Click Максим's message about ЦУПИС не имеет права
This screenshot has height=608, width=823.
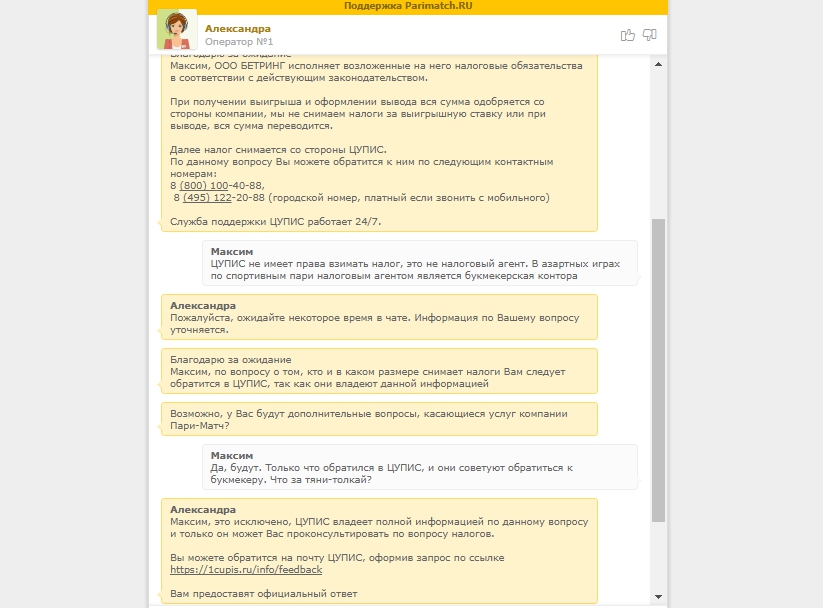(420, 264)
